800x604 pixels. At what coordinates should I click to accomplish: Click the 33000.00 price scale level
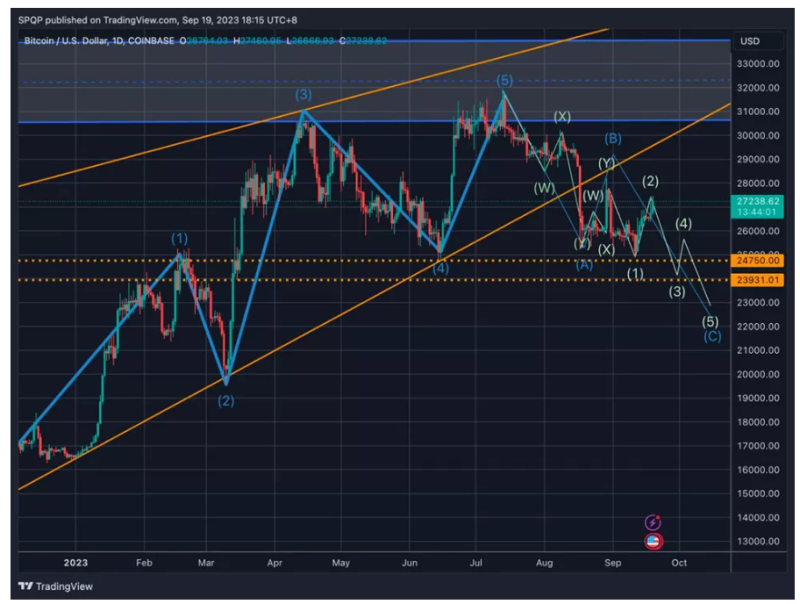click(x=757, y=64)
